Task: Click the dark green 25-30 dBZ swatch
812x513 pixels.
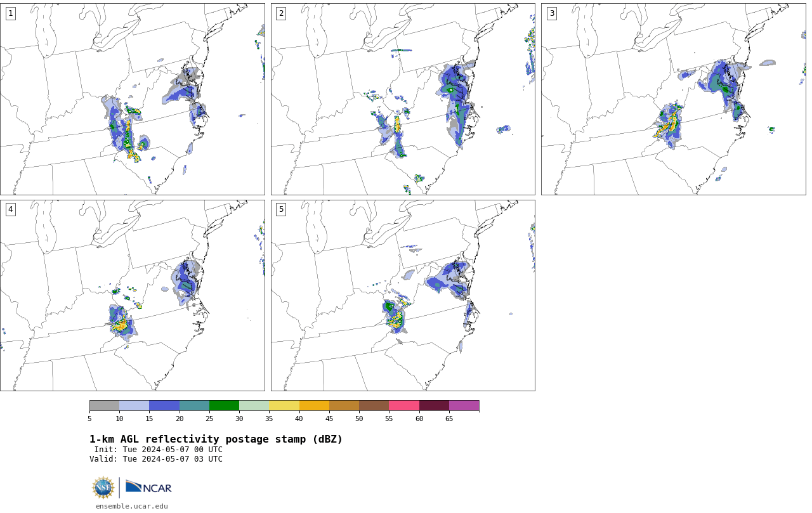Action: tap(224, 406)
